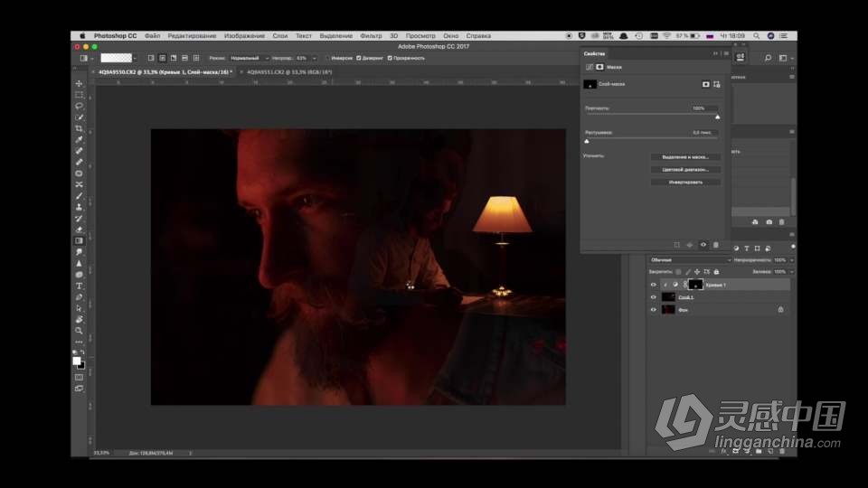The image size is (868, 488).
Task: Click the lock icon on Фон layer
Action: click(780, 310)
